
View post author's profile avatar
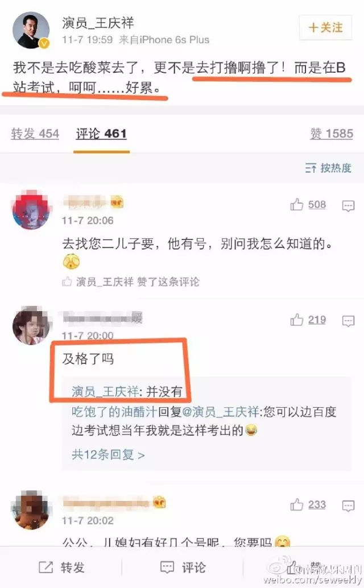pyautogui.click(x=31, y=30)
